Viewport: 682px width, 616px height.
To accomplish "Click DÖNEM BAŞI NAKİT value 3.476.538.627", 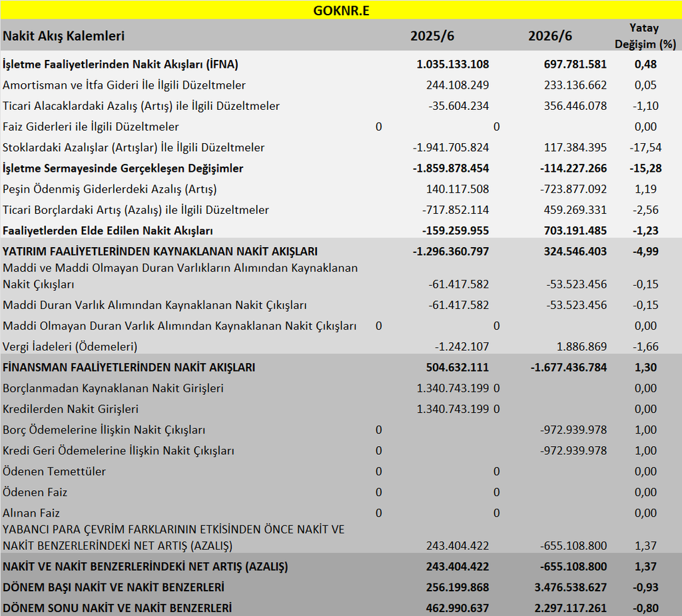I will pyautogui.click(x=570, y=587).
